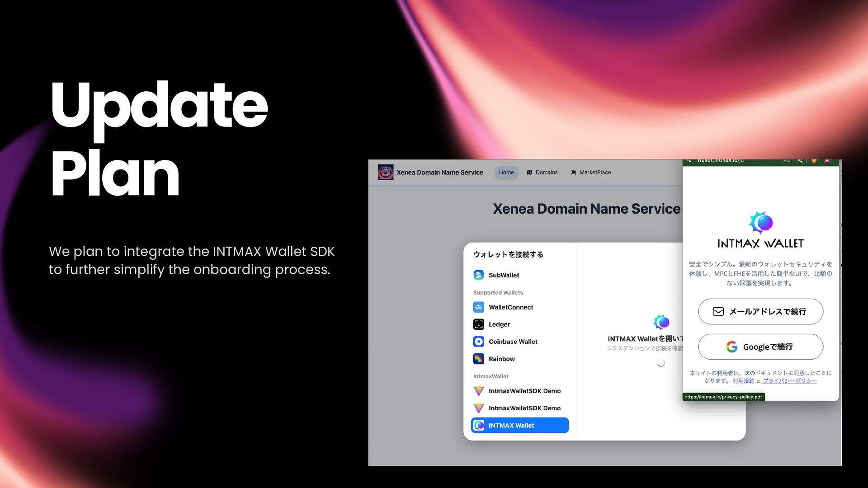Click the 'Xenea Domain Name Service' page heading
868x488 pixels.
click(586, 209)
